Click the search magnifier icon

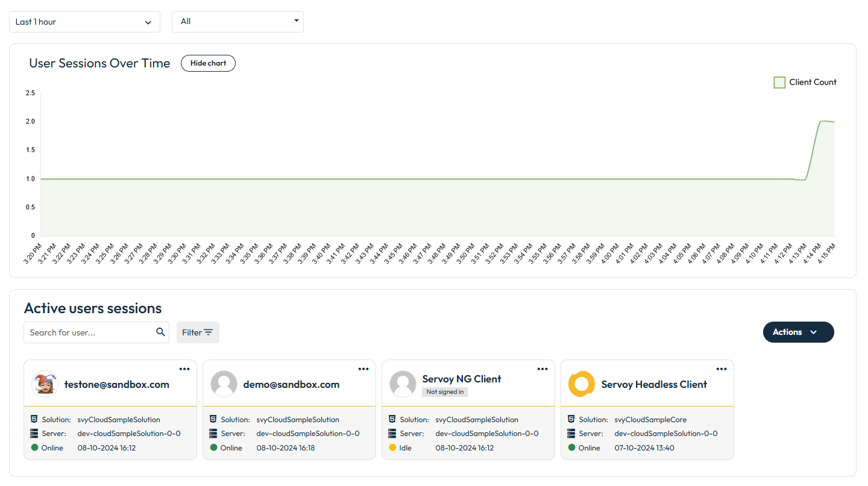(x=160, y=332)
